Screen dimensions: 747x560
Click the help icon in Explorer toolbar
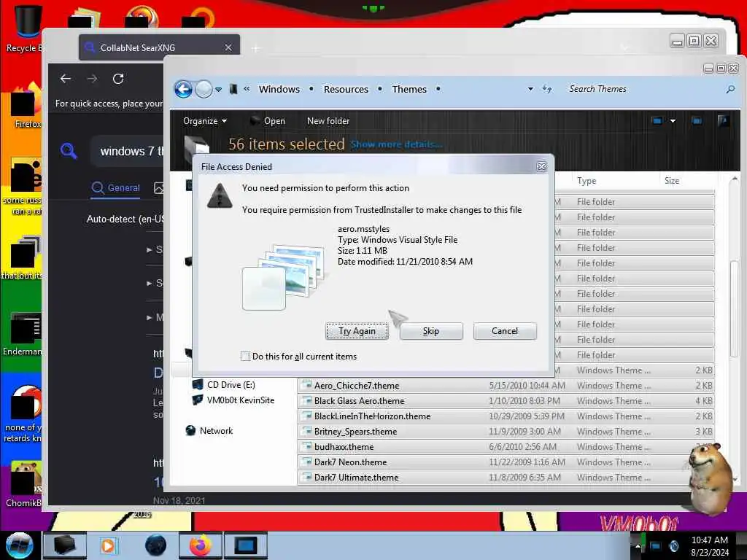coord(723,121)
